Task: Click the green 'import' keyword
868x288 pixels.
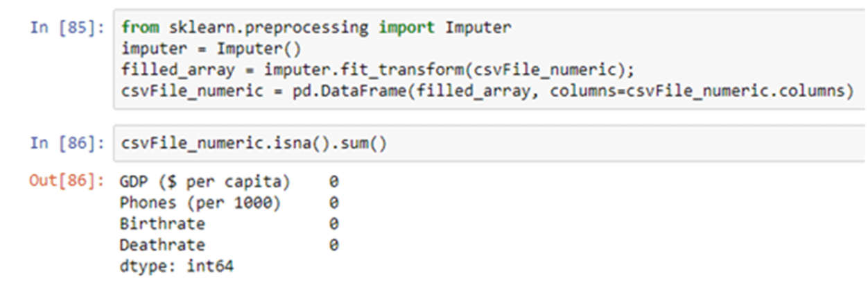Action: [407, 28]
